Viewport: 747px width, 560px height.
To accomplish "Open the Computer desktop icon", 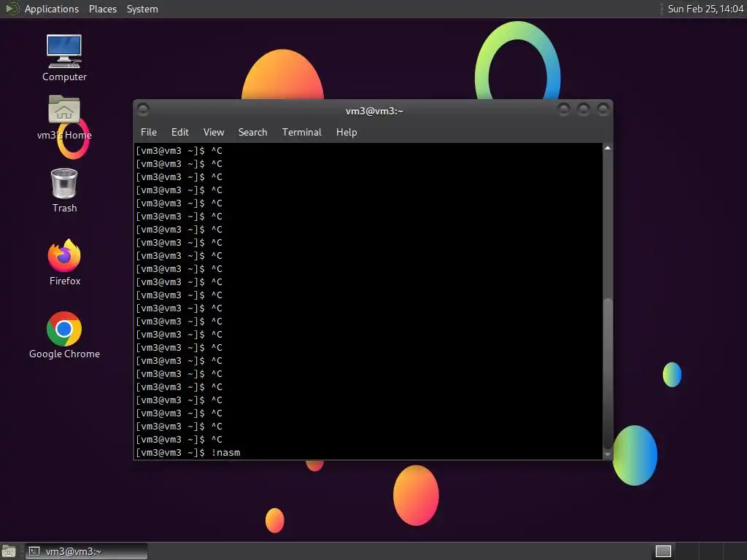I will coord(64,58).
